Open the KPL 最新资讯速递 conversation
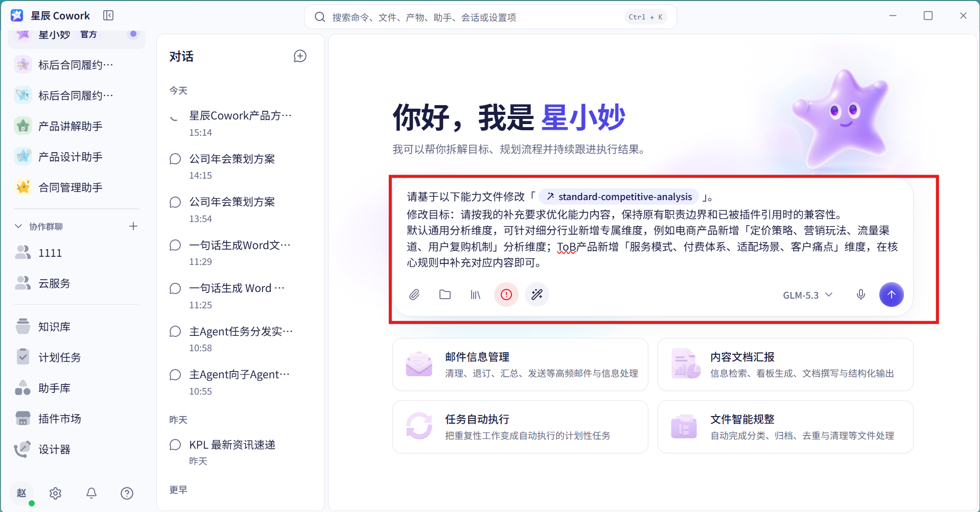This screenshot has height=512, width=980. coord(240,452)
